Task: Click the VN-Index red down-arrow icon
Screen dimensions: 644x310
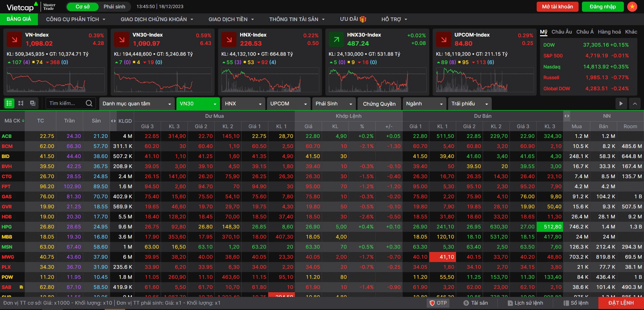Action: pos(14,40)
